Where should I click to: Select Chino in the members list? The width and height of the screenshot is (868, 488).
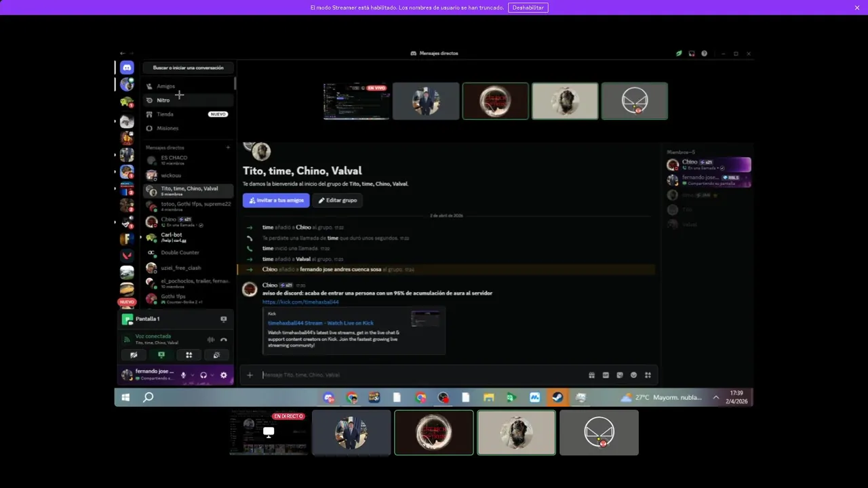[709, 165]
